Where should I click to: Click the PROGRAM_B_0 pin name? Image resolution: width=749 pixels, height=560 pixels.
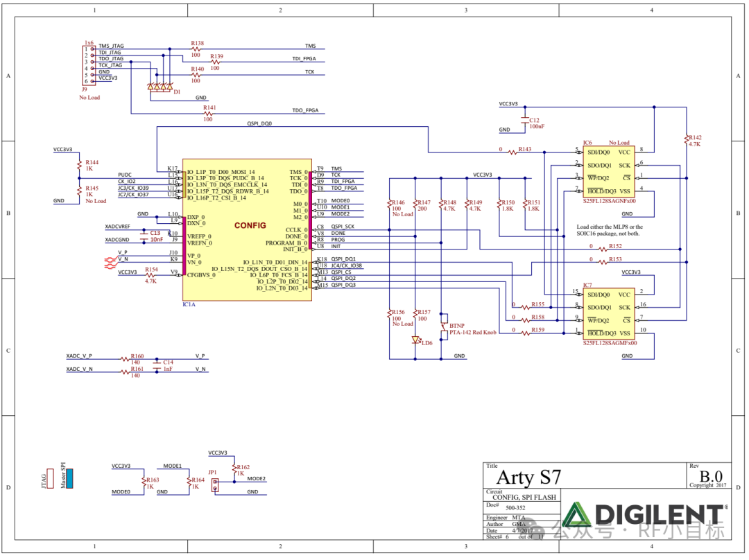(286, 243)
